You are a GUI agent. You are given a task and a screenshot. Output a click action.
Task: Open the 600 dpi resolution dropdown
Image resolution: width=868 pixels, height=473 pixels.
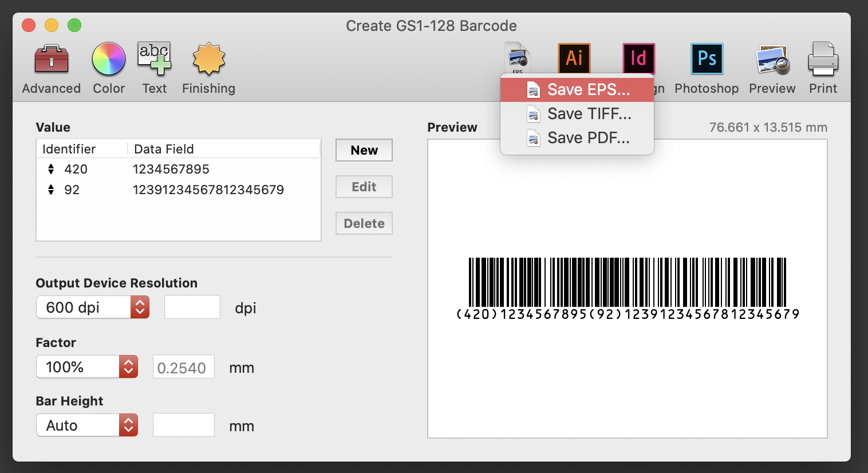[x=93, y=308]
